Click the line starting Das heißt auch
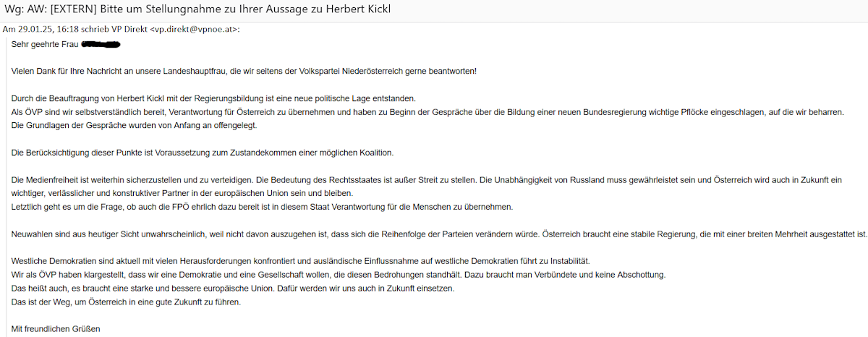 coord(233,288)
